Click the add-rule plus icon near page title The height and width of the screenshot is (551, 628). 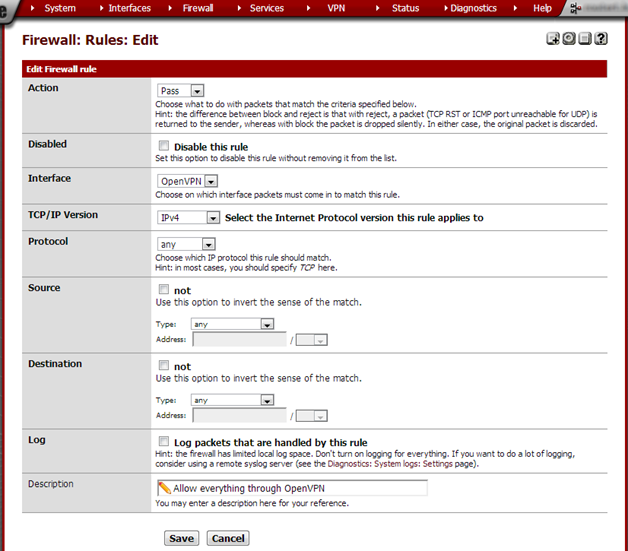(x=553, y=38)
